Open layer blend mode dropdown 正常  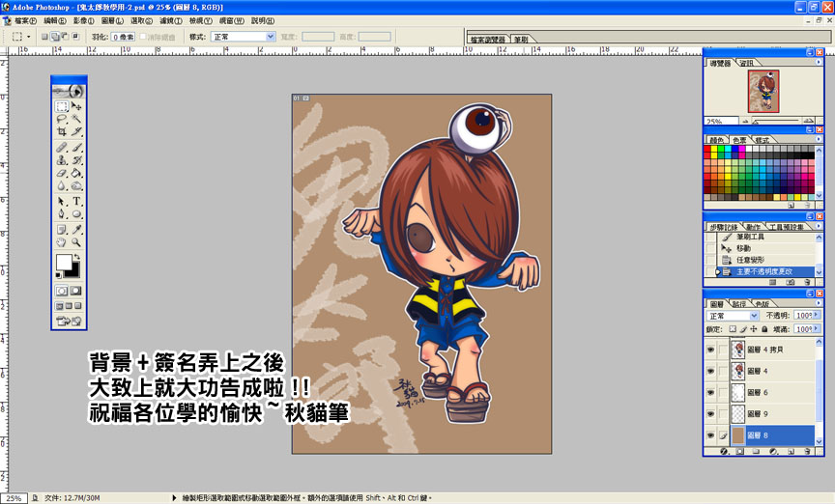[733, 316]
